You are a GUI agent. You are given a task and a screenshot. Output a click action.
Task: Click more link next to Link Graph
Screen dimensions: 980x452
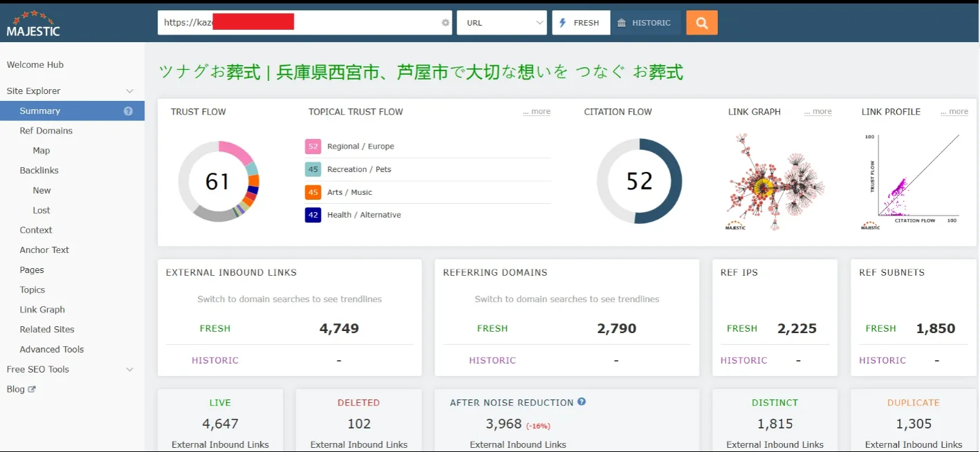click(x=818, y=111)
